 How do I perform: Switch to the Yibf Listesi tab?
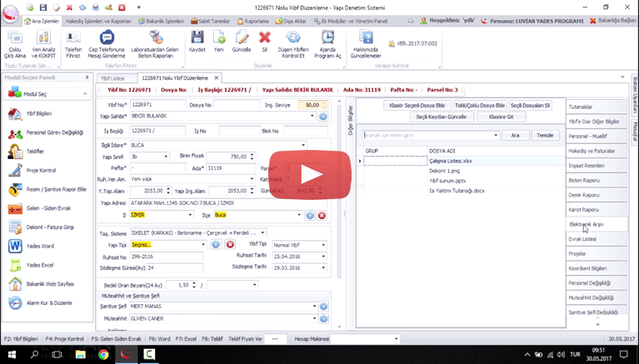point(112,77)
